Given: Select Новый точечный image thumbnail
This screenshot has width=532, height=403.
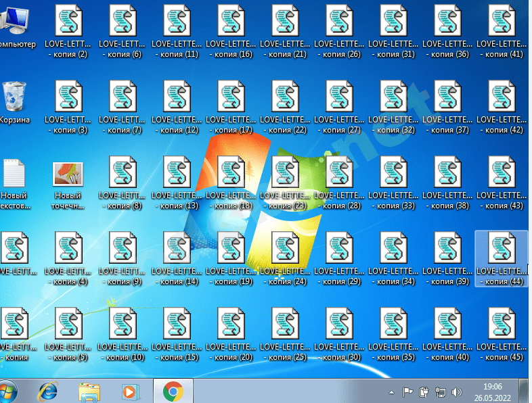Looking at the screenshot, I should (x=68, y=174).
